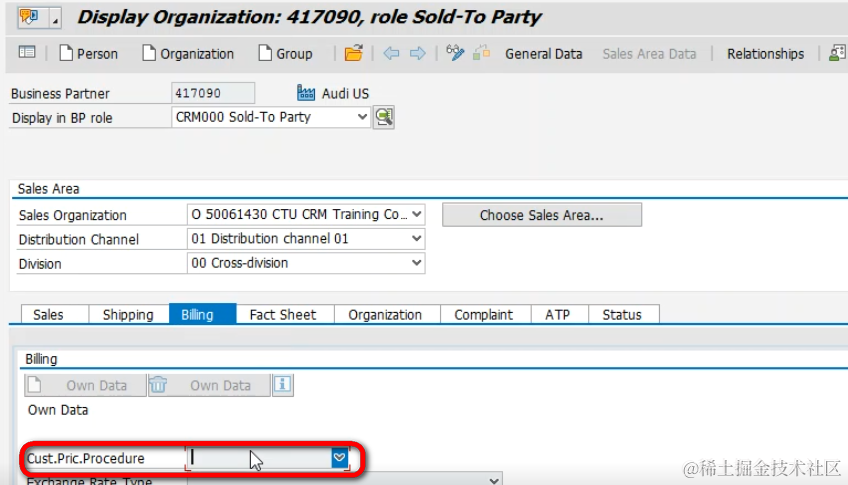Screen dimensions: 848x485
Task: Open business partner folder icon
Action: (353, 53)
